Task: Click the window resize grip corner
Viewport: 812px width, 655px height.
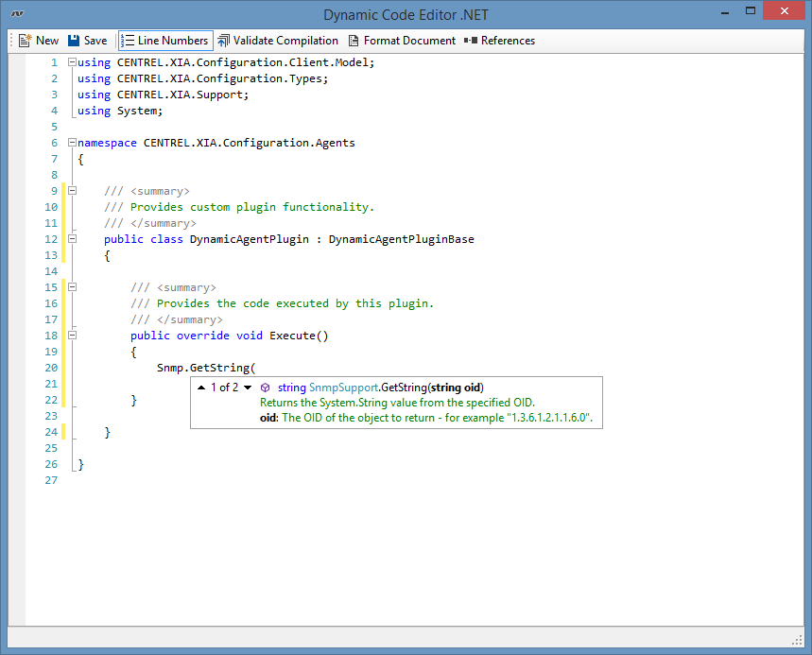Action: [798, 641]
